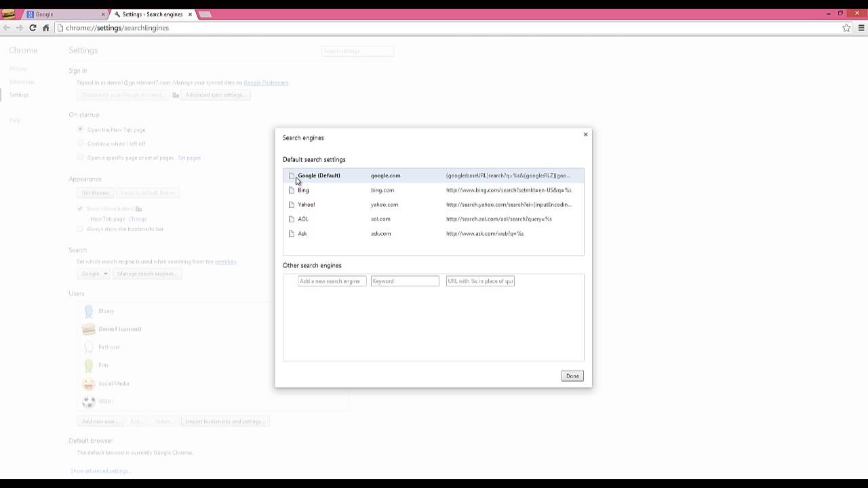Click the page icon beside Yahoo!
Image resolution: width=868 pixels, height=488 pixels.
(x=292, y=205)
